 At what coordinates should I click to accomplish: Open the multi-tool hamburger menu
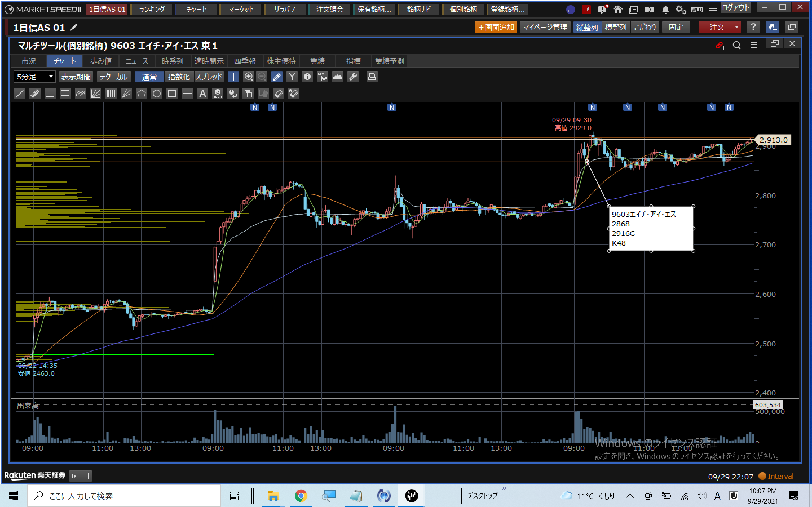click(x=754, y=45)
